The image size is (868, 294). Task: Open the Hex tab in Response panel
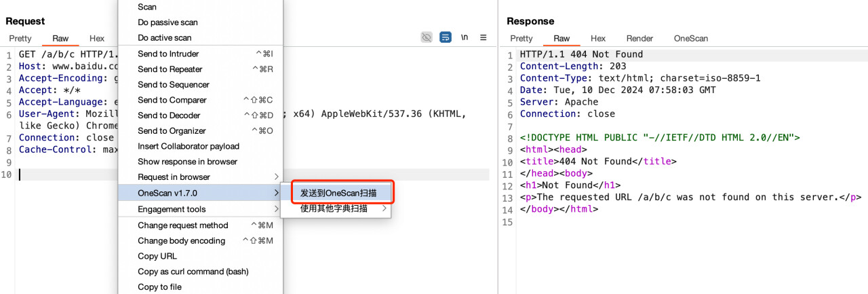(x=597, y=39)
